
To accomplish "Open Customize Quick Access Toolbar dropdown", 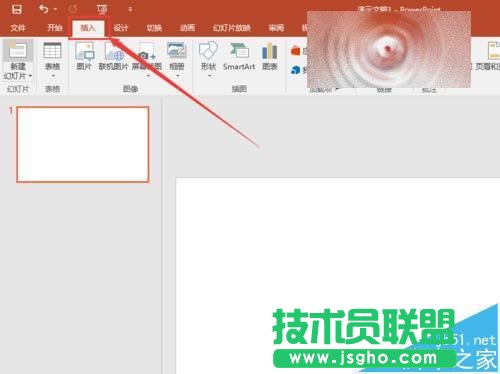I will (130, 10).
